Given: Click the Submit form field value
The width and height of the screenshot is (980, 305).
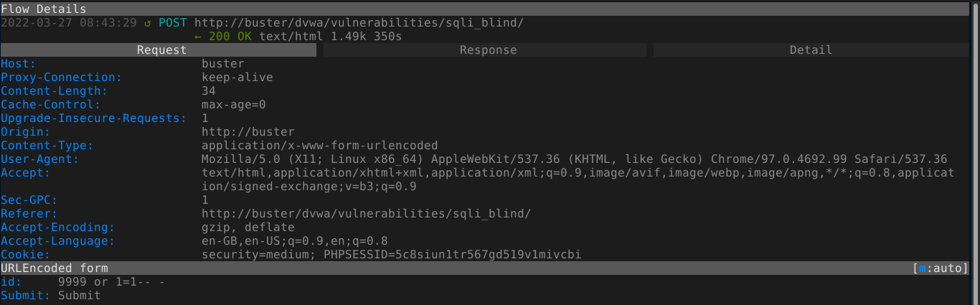Looking at the screenshot, I should [x=80, y=296].
